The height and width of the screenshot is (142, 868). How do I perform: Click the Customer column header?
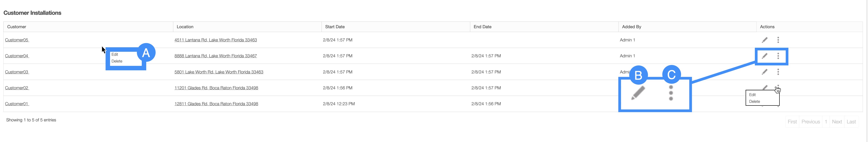[x=17, y=27]
